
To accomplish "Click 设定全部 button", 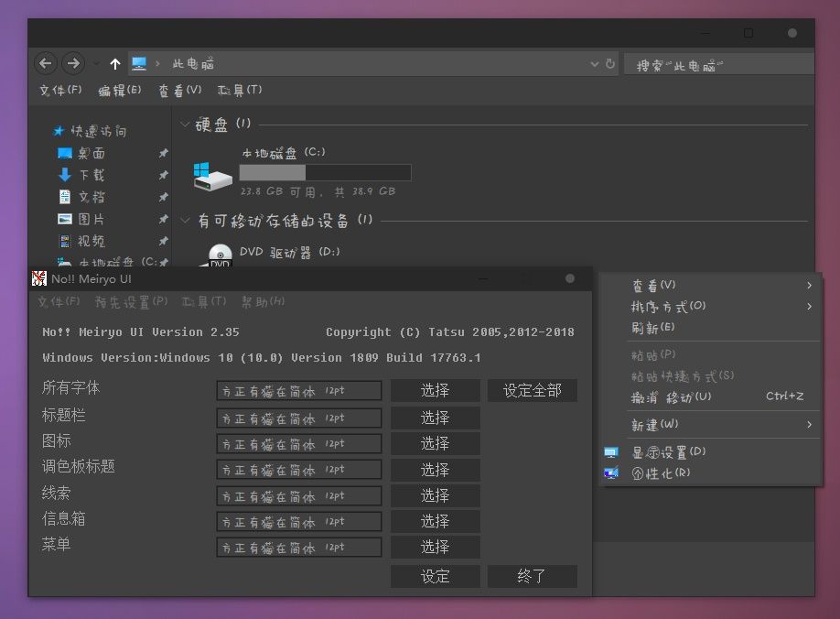I will 532,390.
